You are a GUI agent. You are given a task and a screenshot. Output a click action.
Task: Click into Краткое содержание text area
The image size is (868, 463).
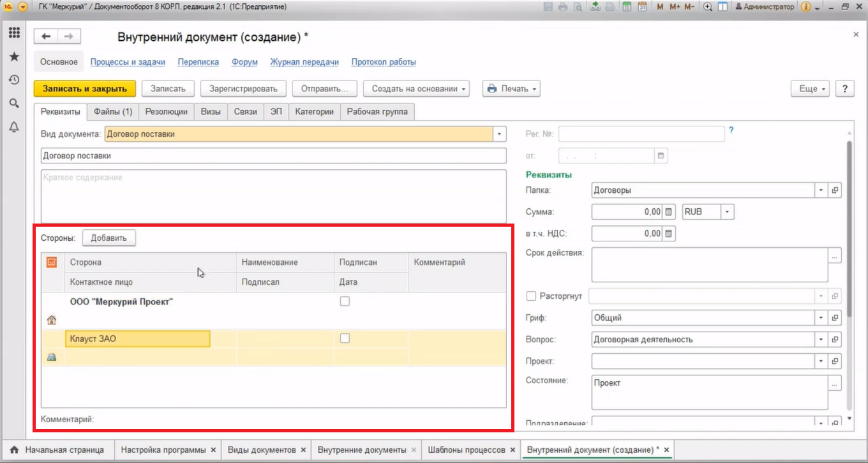click(x=274, y=195)
